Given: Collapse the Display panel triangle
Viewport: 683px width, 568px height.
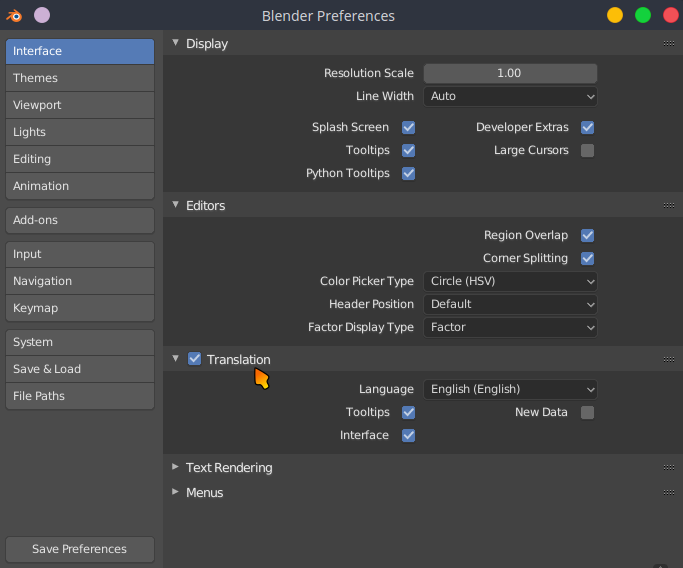Looking at the screenshot, I should click(176, 43).
